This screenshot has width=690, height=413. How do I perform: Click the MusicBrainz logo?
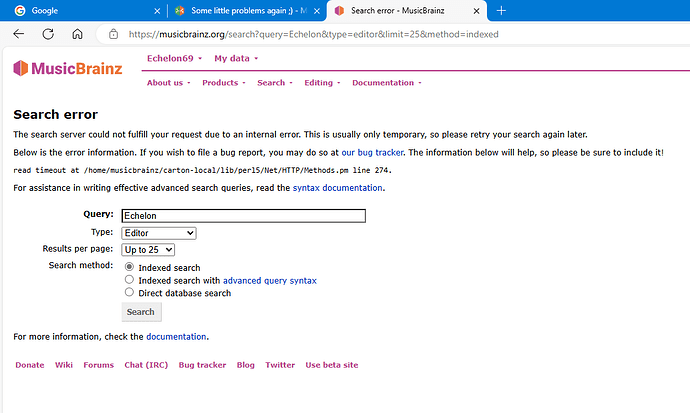click(68, 68)
